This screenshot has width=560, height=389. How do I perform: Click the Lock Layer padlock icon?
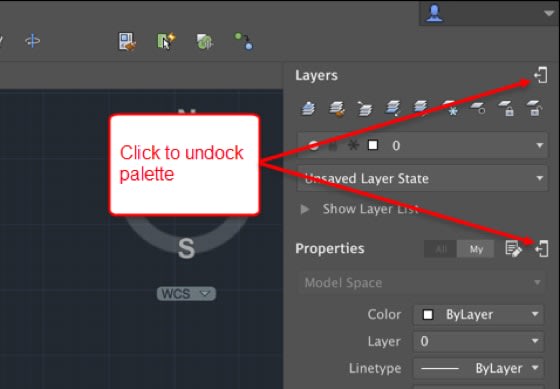tap(506, 109)
